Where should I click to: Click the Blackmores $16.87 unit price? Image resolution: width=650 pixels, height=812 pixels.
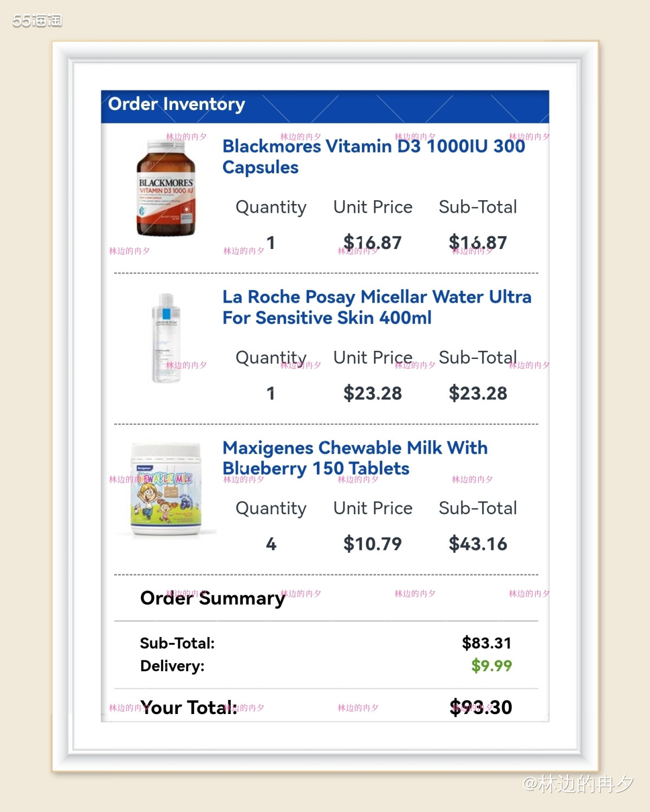pyautogui.click(x=373, y=243)
